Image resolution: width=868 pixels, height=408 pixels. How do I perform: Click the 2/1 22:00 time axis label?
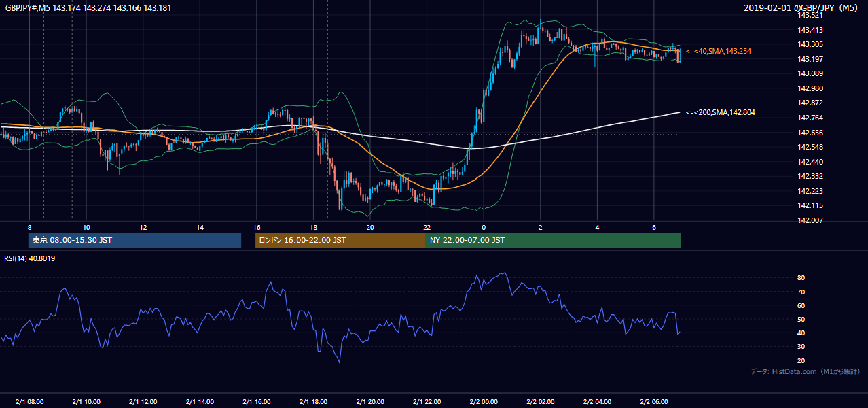click(x=427, y=402)
